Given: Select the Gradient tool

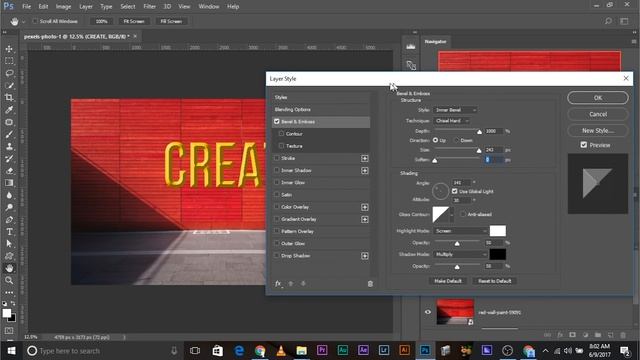Looking at the screenshot, I should (x=9, y=183).
